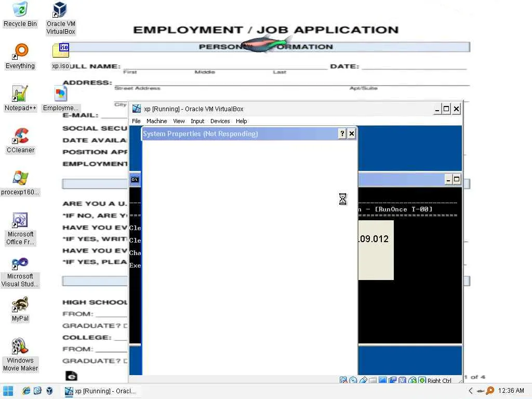Click the command prompt icon in guest window

(x=135, y=179)
